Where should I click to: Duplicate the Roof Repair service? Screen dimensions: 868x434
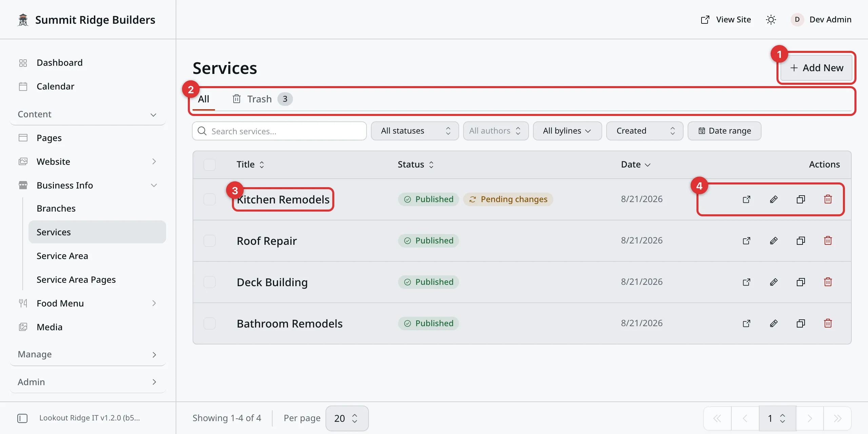click(801, 241)
